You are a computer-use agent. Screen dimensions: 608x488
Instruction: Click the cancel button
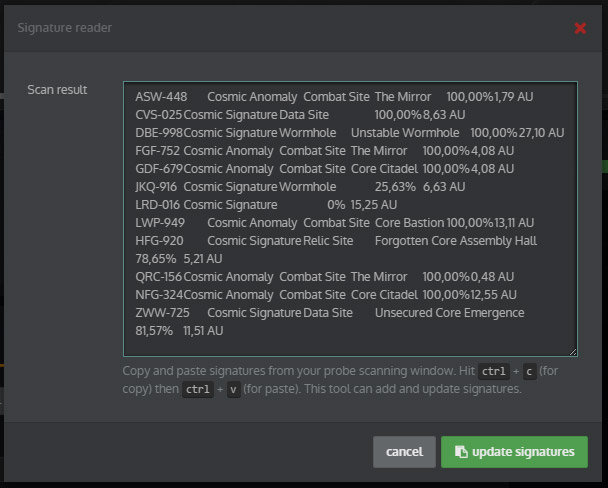(x=404, y=452)
